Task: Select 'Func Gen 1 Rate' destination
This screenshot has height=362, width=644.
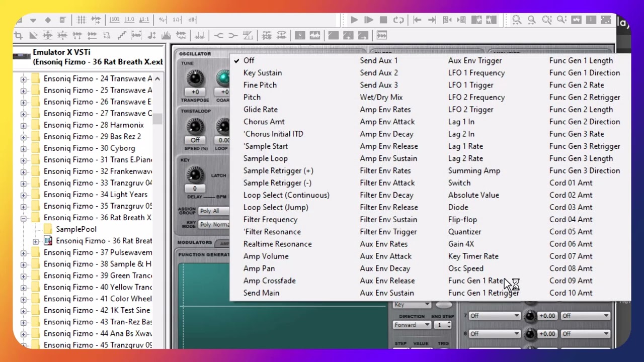Action: [x=475, y=281]
